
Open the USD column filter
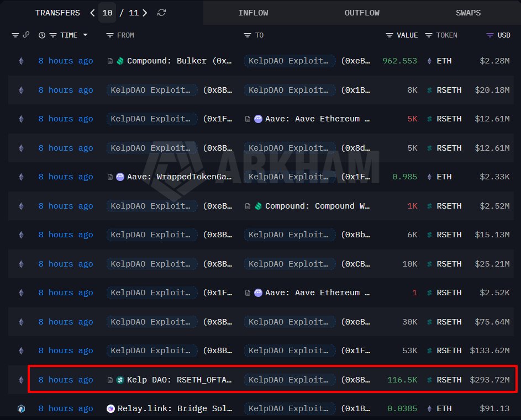pos(490,35)
